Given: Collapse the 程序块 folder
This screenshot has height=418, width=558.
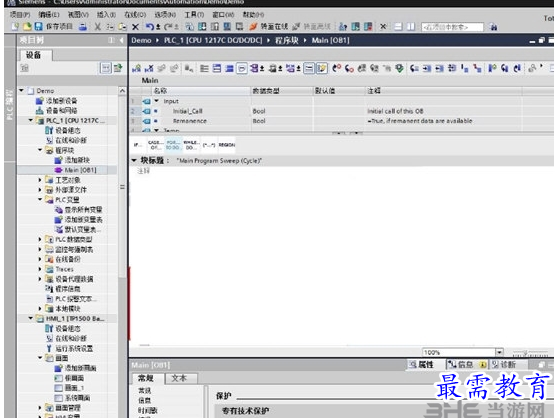Looking at the screenshot, I should point(40,150).
